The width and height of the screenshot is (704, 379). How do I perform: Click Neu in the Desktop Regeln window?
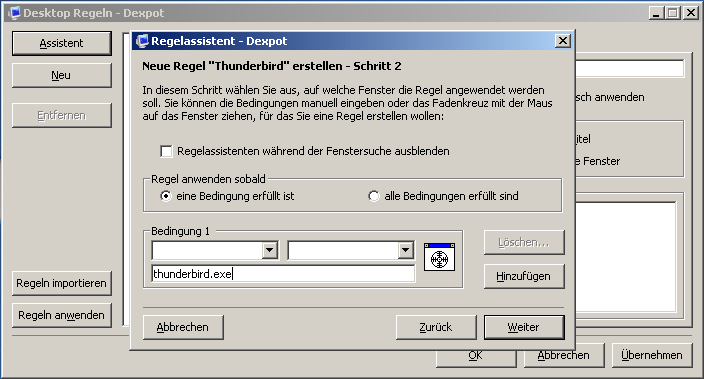tap(62, 75)
